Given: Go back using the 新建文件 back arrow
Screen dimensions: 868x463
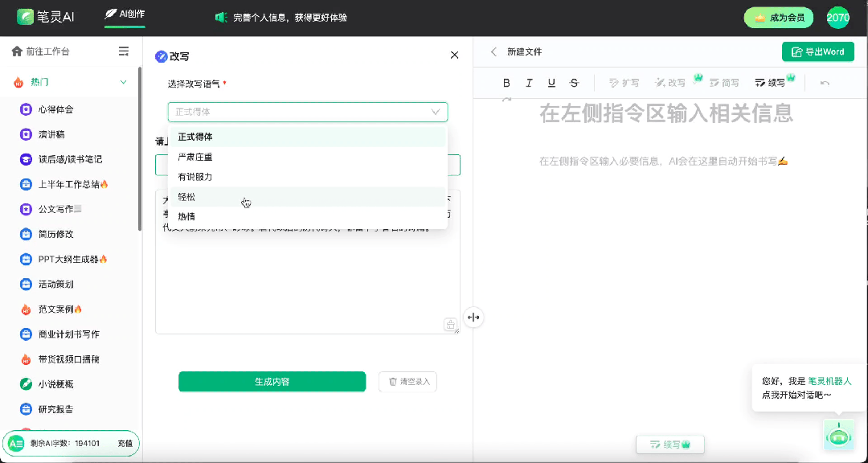Looking at the screenshot, I should tap(493, 51).
